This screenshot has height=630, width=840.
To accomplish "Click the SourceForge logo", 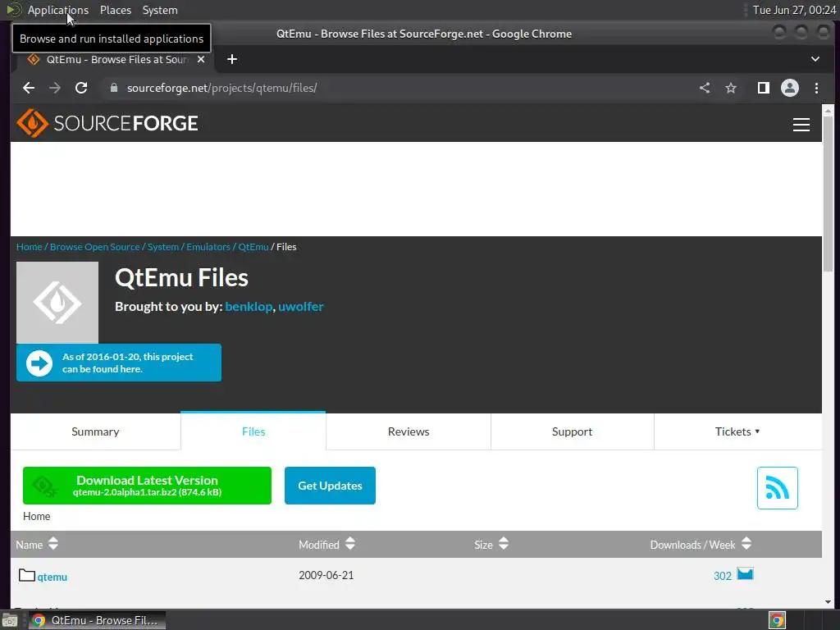I will point(107,123).
